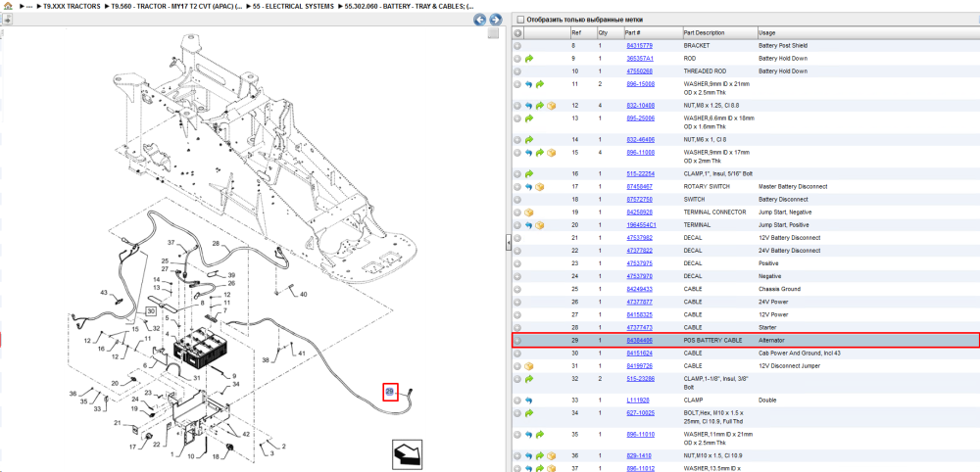Toggle selection circle for row 30 CABLE

[x=517, y=353]
